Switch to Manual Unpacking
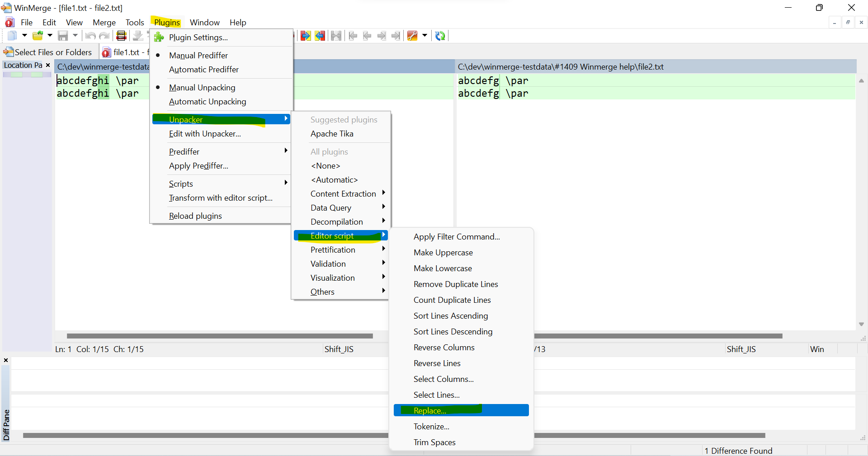Screen dimensions: 868x456 tap(202, 87)
